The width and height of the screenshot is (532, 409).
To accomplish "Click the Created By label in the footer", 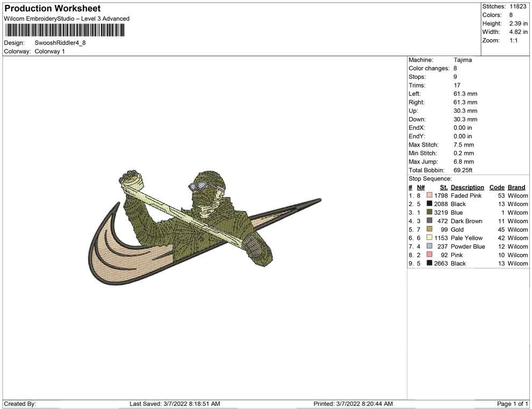I will tap(20, 404).
